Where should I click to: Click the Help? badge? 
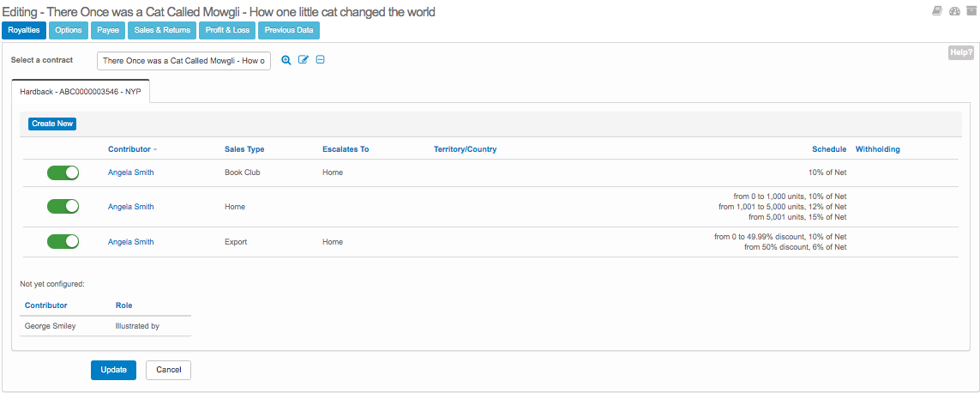click(x=960, y=53)
